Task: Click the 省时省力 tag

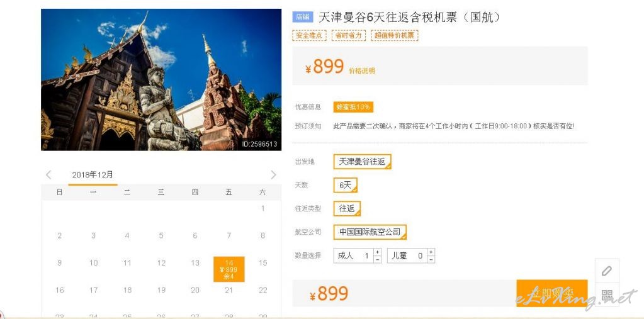Action: tap(348, 35)
